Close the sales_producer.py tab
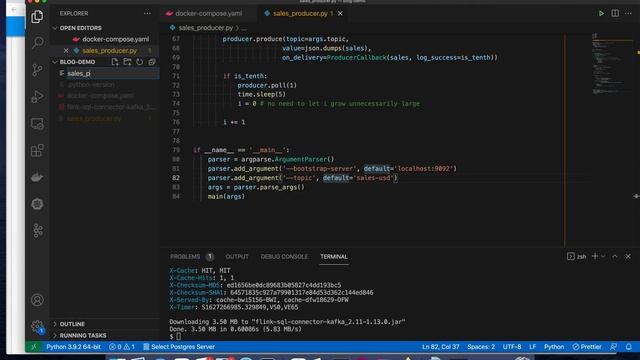This screenshot has width=640, height=360. (x=340, y=13)
